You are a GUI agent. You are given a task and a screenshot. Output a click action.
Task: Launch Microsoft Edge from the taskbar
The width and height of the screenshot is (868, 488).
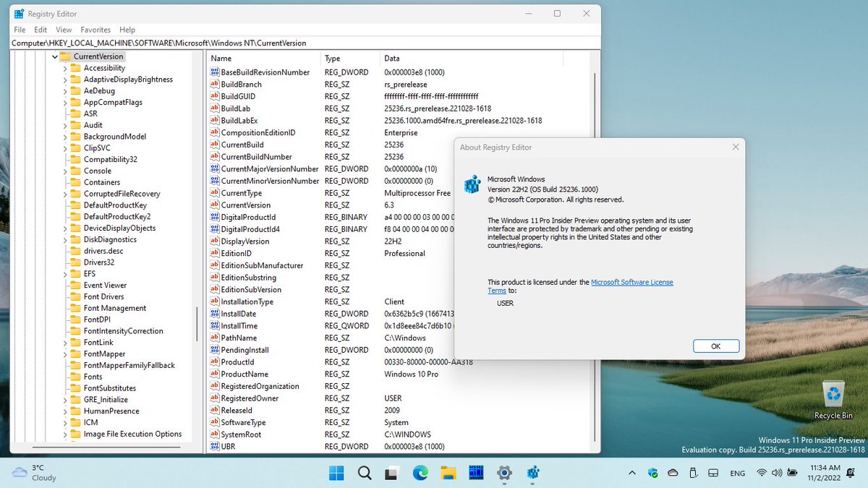420,473
